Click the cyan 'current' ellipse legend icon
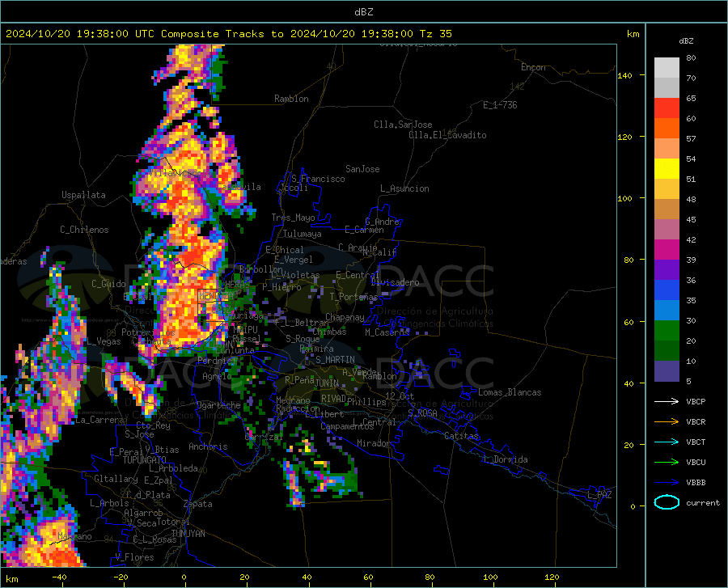Screen dimensions: 728x588 667,502
